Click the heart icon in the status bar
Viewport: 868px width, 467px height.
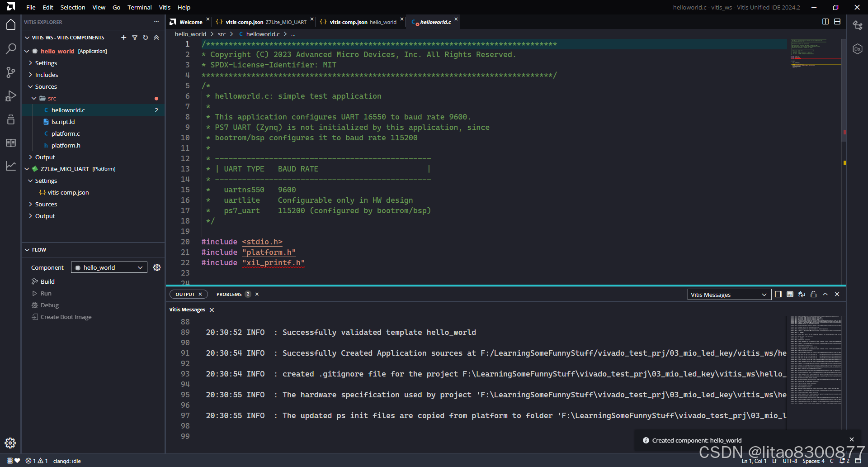[17, 461]
